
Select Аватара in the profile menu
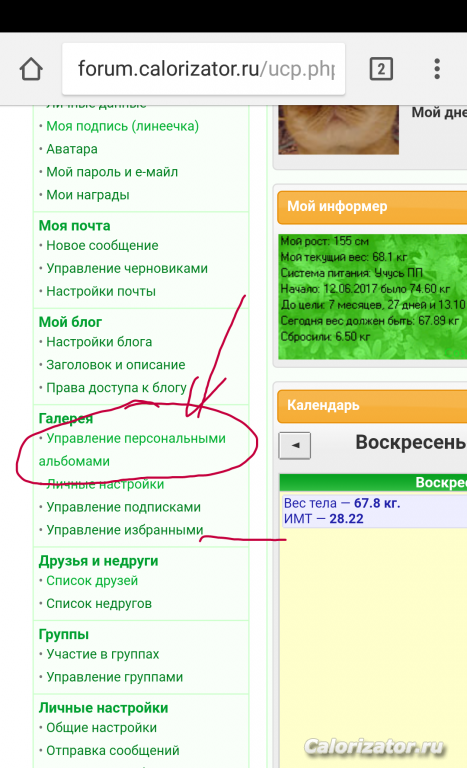72,149
